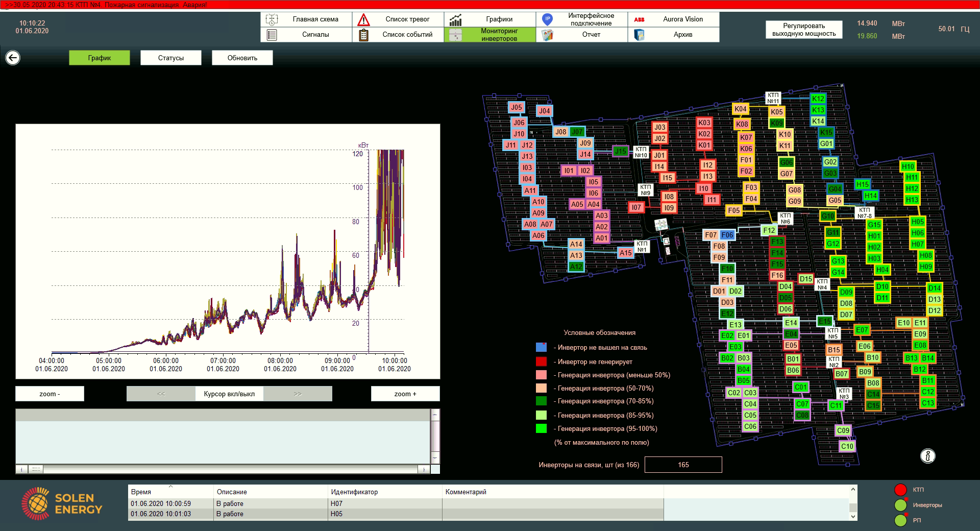Toggle cursor with Курсор вкл/выкл button
The image size is (980, 531).
pos(229,394)
